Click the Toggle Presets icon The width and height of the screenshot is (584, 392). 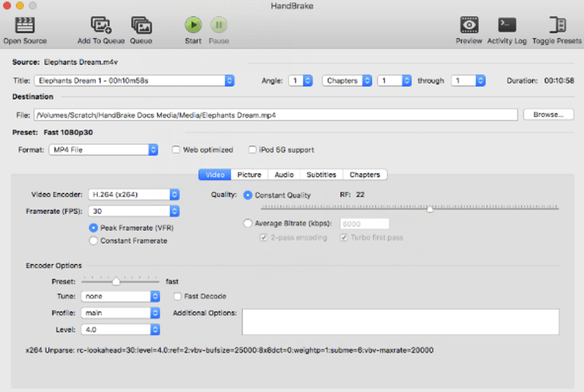coord(558,25)
